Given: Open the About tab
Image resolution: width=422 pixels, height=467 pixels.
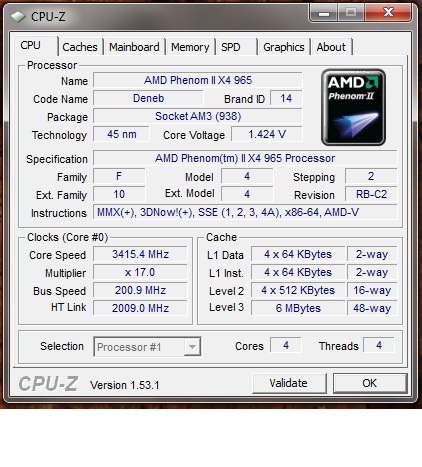Looking at the screenshot, I should tap(331, 47).
